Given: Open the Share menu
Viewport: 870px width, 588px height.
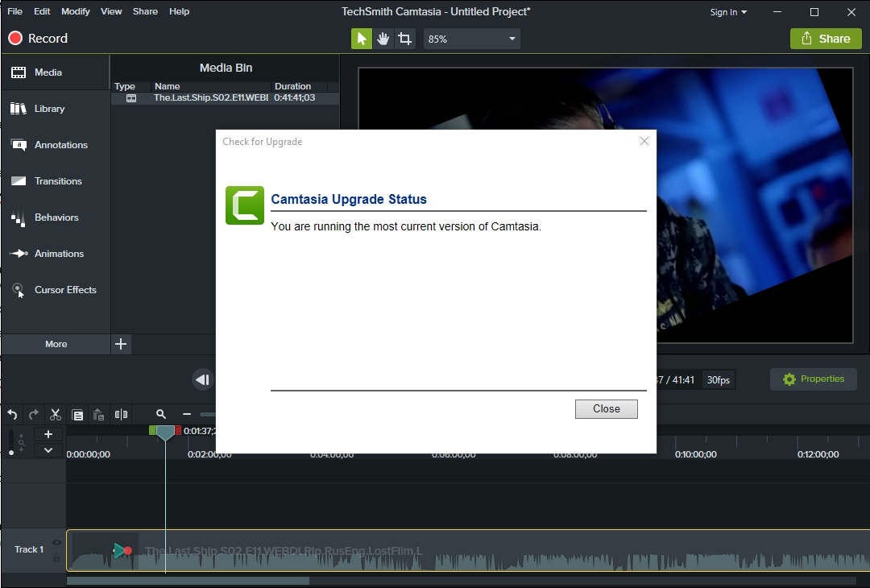Looking at the screenshot, I should tap(145, 11).
